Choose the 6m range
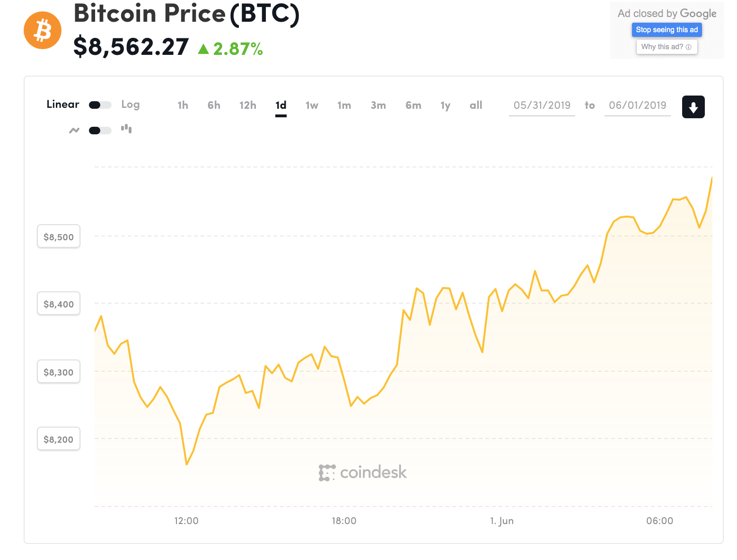Screen dimensions: 737x560 coord(413,105)
